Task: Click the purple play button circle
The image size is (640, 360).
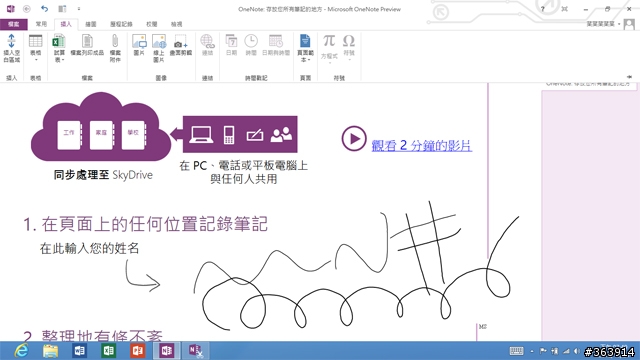Action: [354, 139]
